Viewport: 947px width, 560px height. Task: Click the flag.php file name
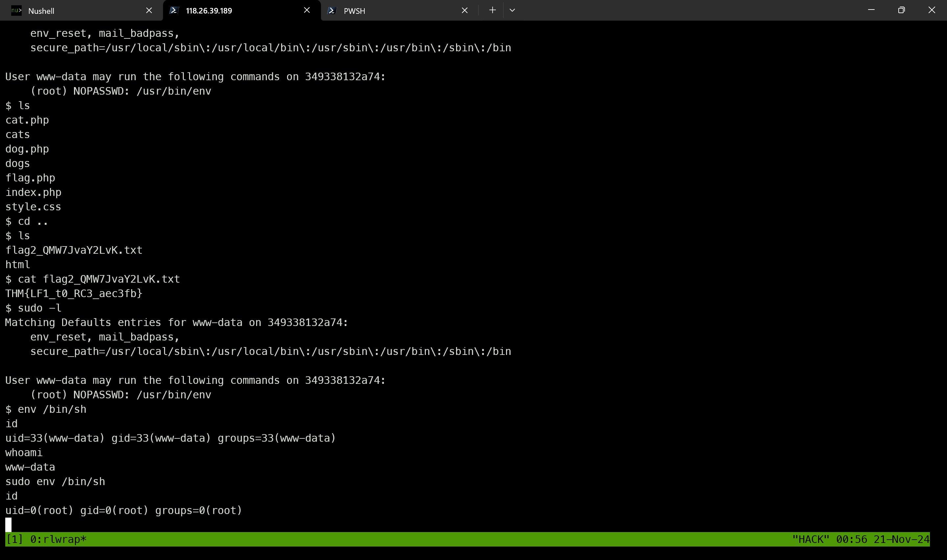[x=30, y=178]
